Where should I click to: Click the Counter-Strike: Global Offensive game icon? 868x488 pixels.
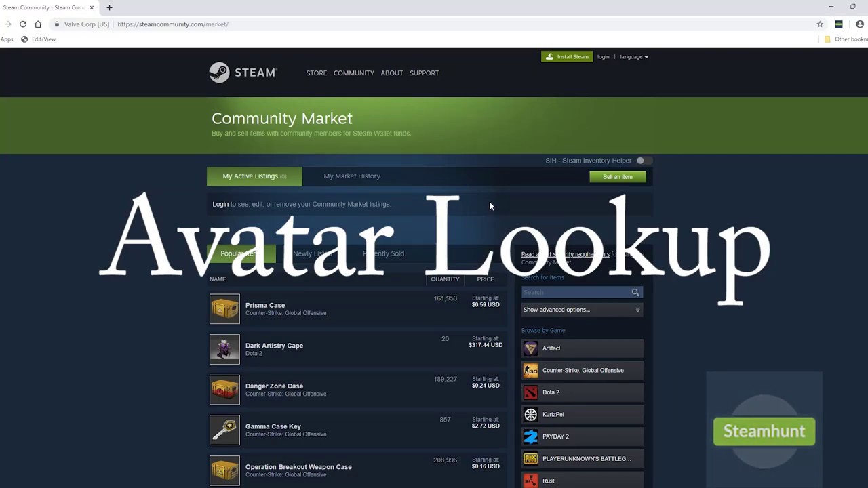530,370
